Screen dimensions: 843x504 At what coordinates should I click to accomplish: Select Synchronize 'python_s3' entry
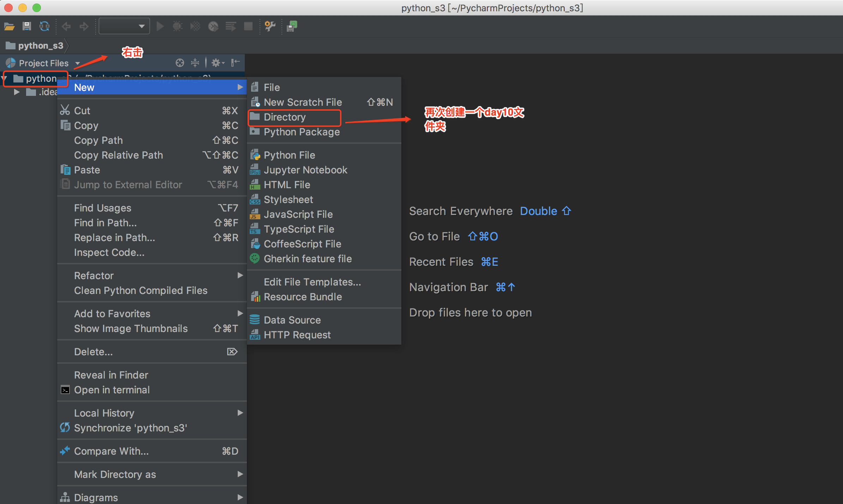point(152,428)
